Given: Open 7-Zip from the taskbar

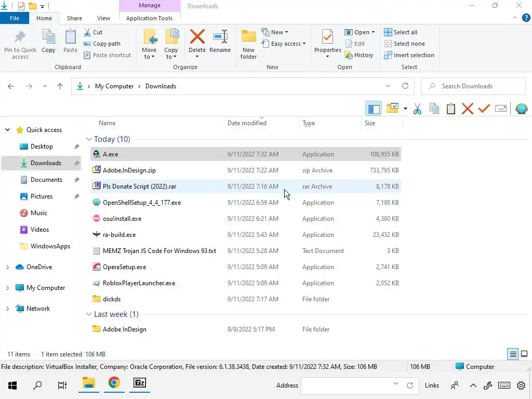Looking at the screenshot, I should tap(139, 383).
